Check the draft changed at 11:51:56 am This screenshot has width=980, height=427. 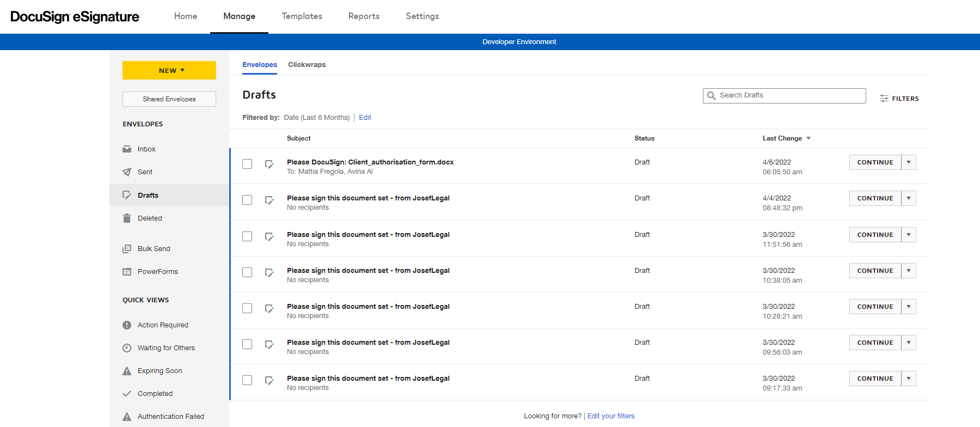pos(247,236)
